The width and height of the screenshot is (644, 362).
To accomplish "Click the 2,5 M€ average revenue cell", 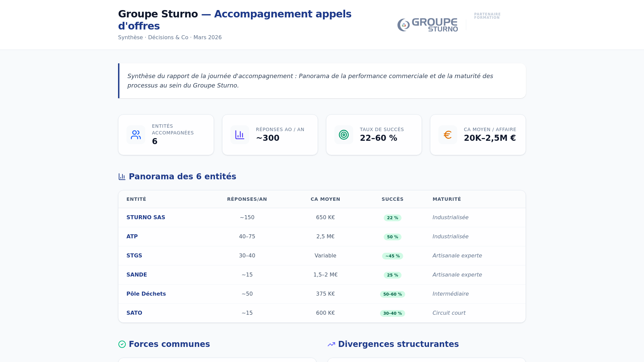I will [x=325, y=237].
